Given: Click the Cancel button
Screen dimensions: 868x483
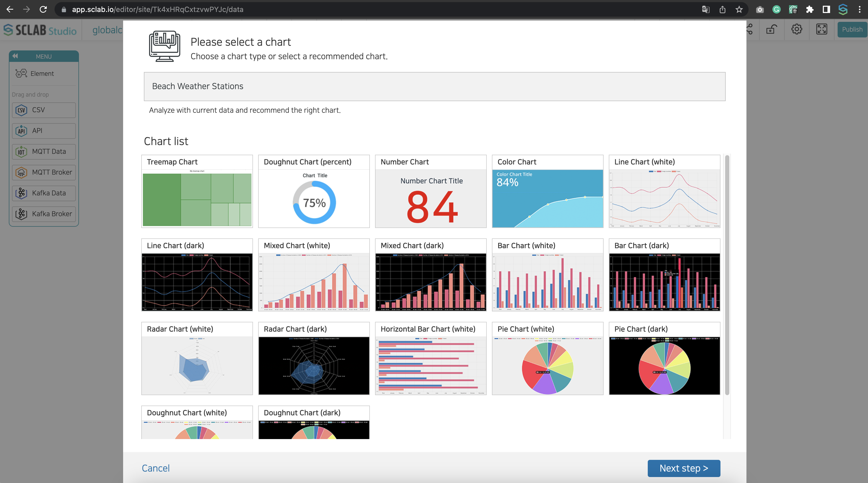Looking at the screenshot, I should coord(155,468).
